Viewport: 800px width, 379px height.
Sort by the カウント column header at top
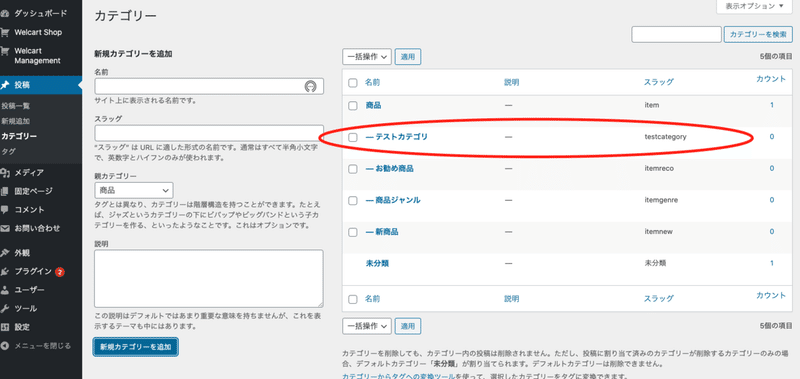coord(771,79)
